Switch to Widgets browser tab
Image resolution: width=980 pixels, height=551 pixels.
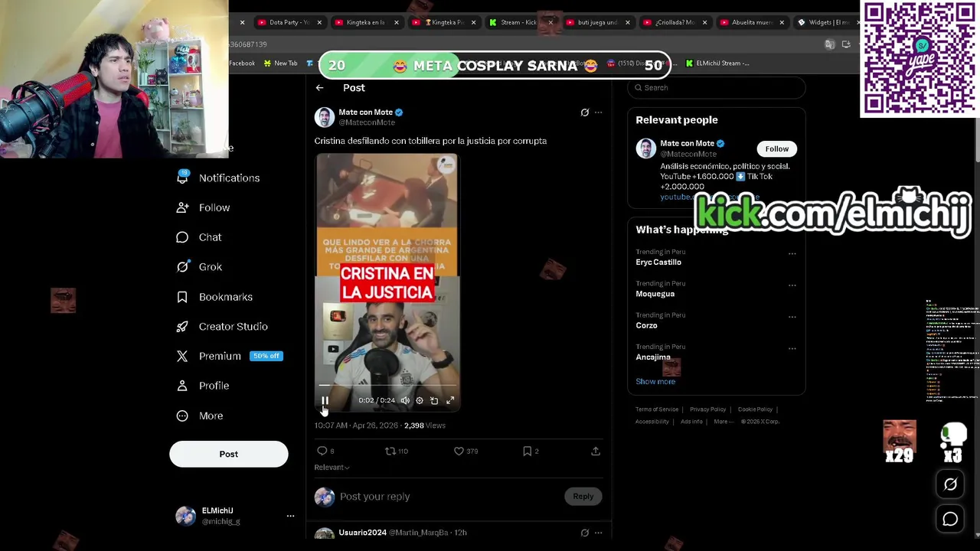click(x=824, y=22)
